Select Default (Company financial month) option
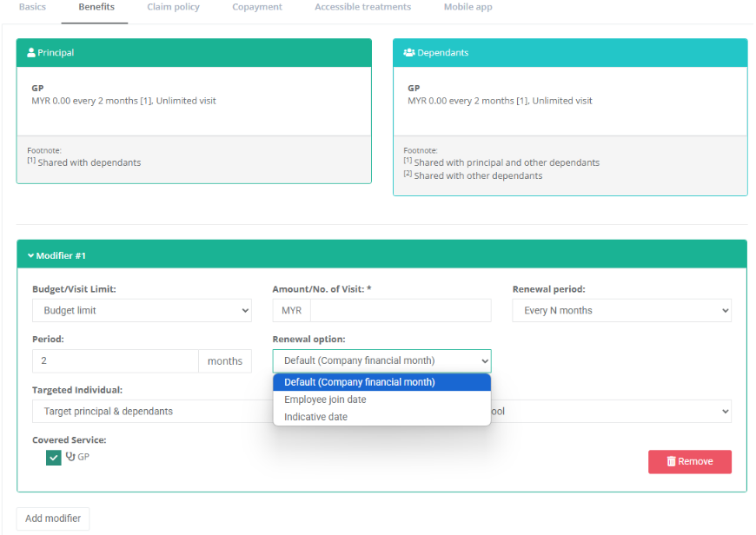This screenshot has width=756, height=535. pos(359,382)
